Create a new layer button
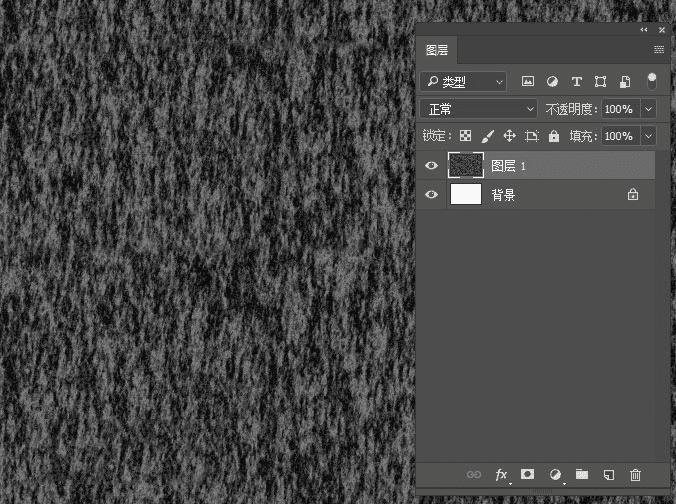Image resolution: width=676 pixels, height=504 pixels. click(x=609, y=475)
